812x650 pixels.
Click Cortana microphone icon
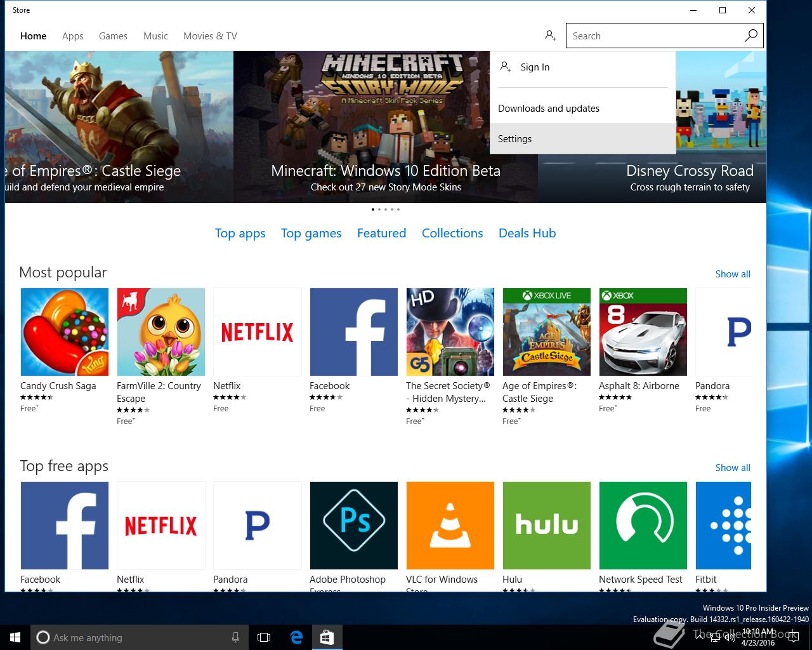click(x=235, y=637)
